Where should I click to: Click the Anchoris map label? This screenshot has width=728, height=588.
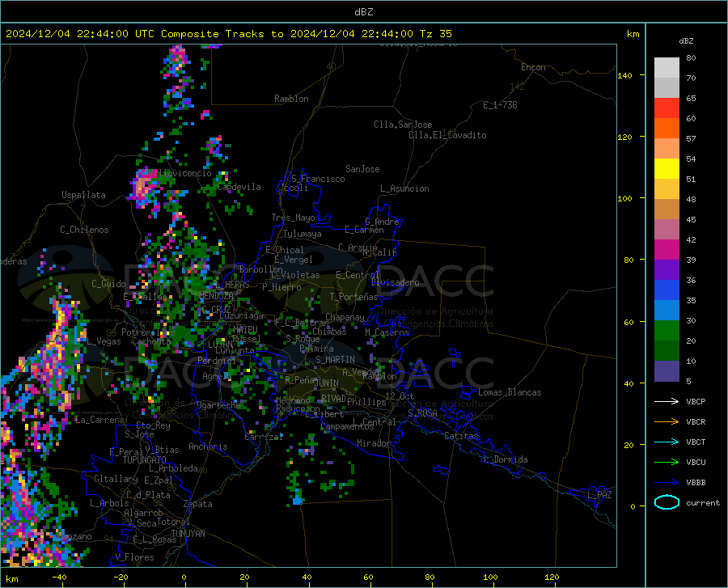pyautogui.click(x=208, y=446)
